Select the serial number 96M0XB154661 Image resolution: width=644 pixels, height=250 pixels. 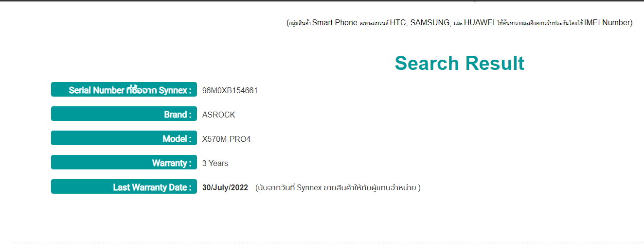pos(230,90)
